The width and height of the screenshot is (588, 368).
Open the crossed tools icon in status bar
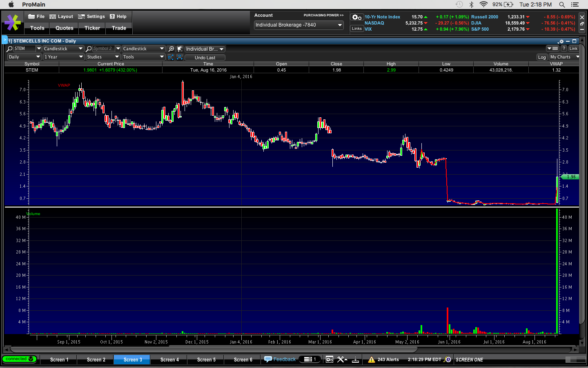(342, 359)
